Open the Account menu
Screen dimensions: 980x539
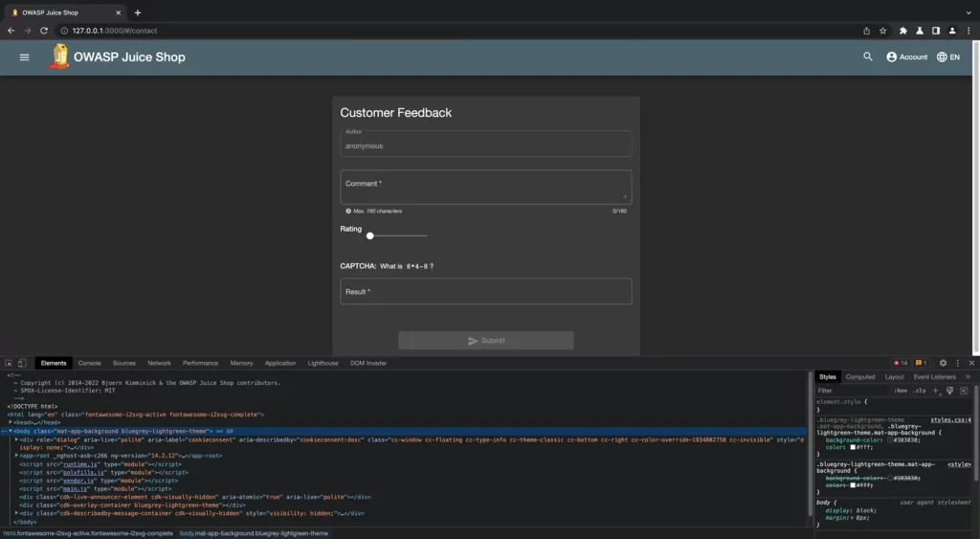coord(907,56)
